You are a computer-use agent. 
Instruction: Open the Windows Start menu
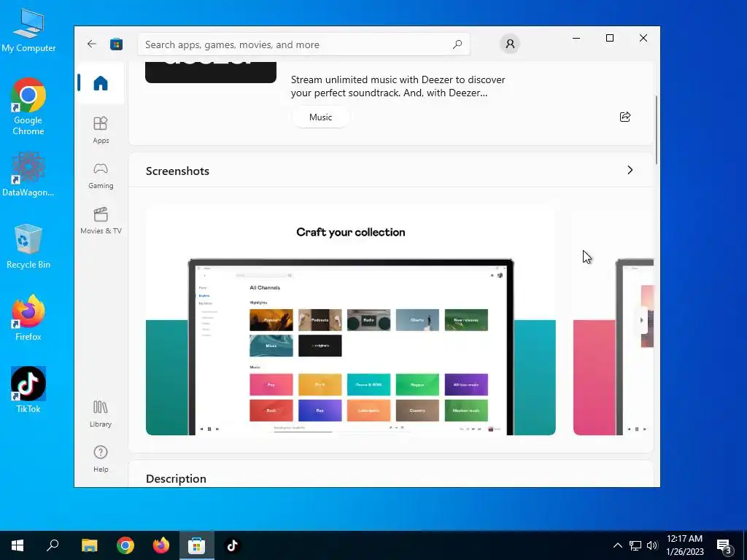[x=18, y=545]
